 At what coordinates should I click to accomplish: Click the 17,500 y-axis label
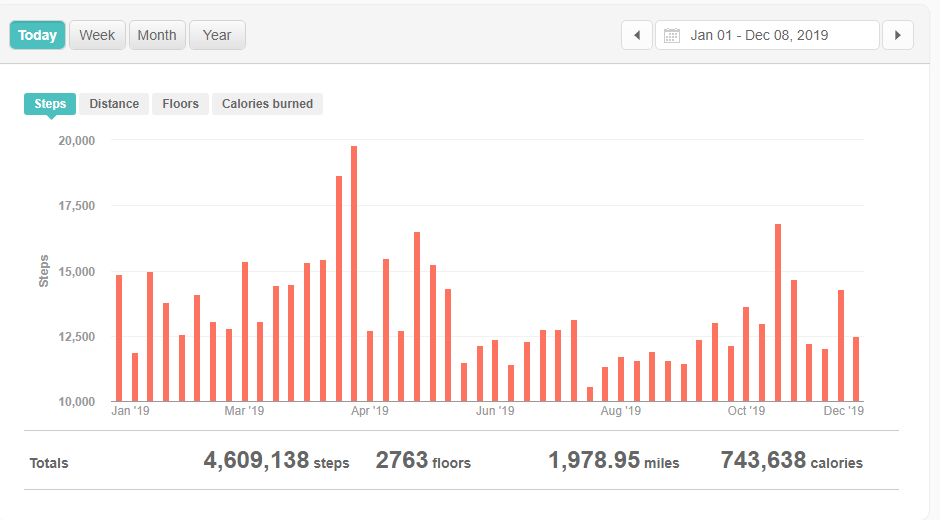point(76,206)
